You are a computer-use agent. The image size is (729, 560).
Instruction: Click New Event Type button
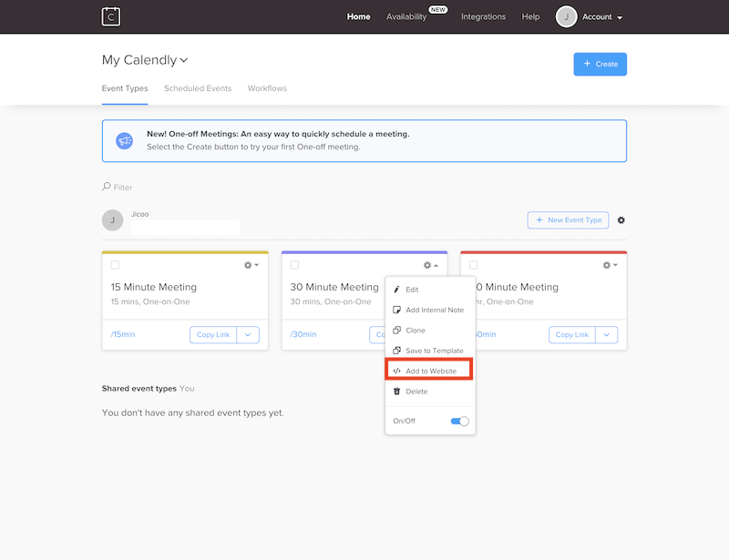[568, 220]
